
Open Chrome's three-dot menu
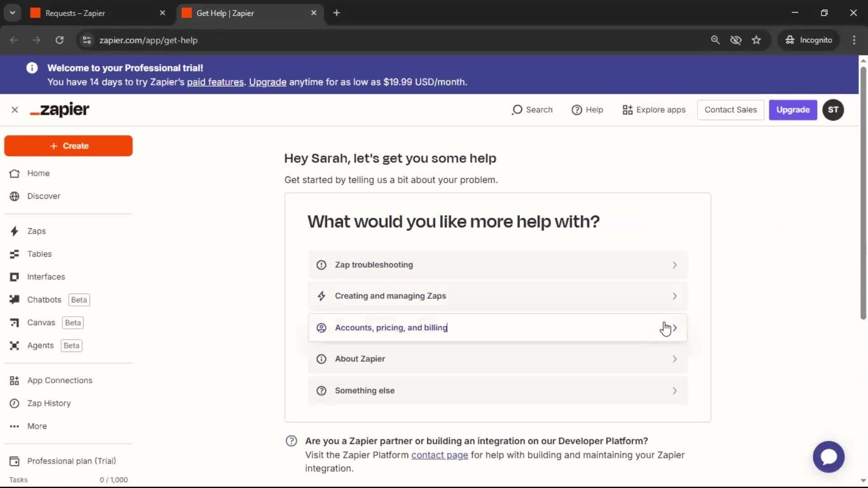pyautogui.click(x=854, y=40)
